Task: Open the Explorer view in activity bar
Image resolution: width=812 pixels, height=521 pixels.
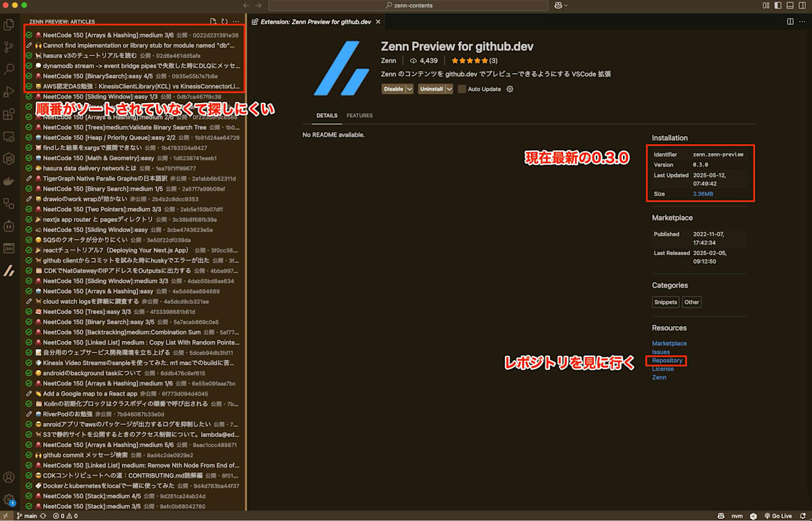Action: click(9, 25)
